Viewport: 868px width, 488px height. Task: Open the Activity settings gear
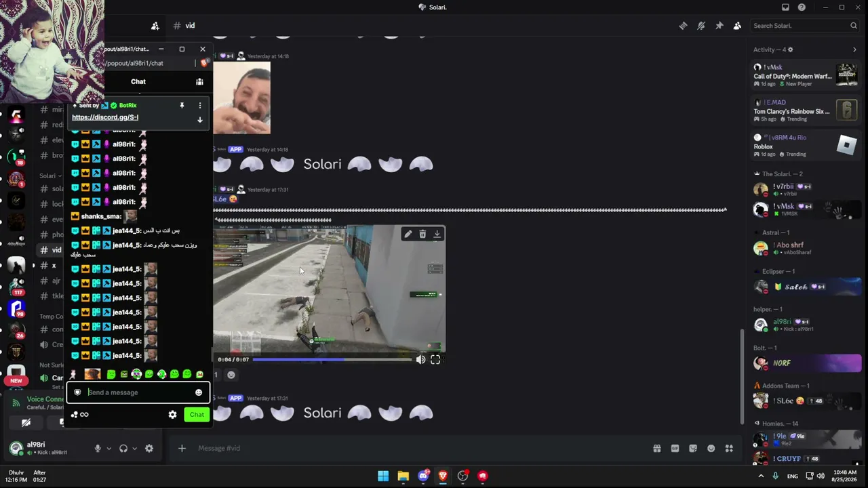790,49
